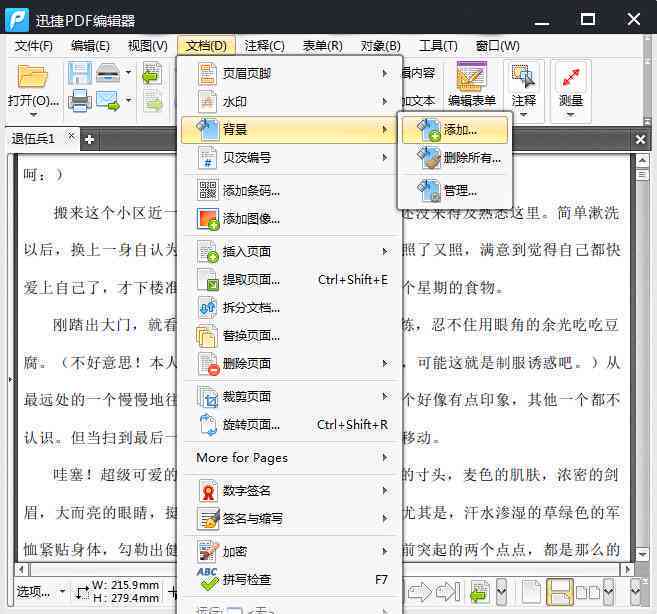
Task: Click the Header and Footer icon
Action: coord(207,74)
